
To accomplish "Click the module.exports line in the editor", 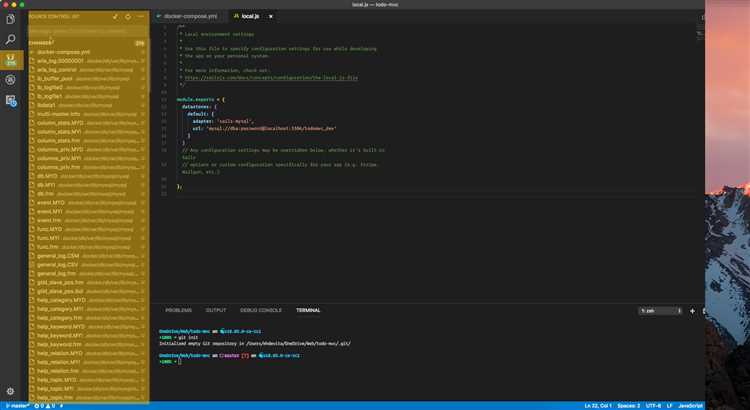I will (200, 100).
